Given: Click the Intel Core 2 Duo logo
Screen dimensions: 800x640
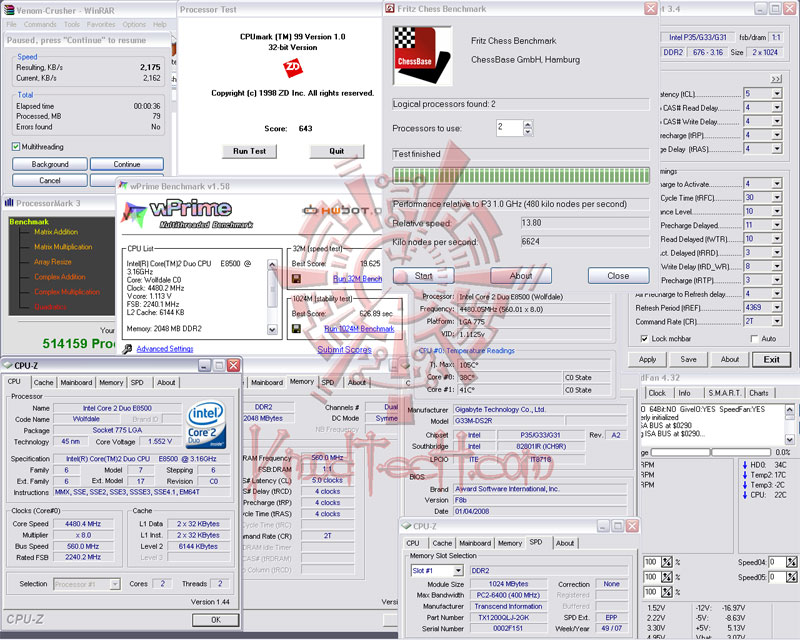Looking at the screenshot, I should [x=206, y=425].
